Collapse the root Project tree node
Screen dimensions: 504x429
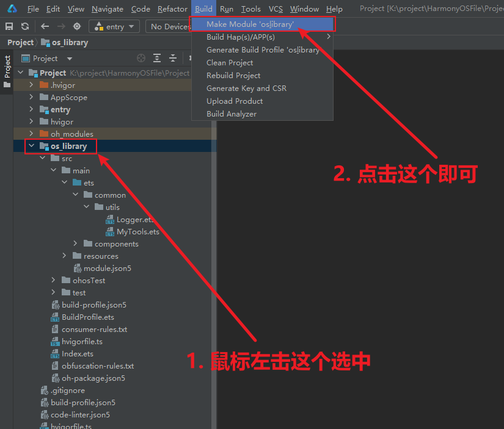[21, 73]
